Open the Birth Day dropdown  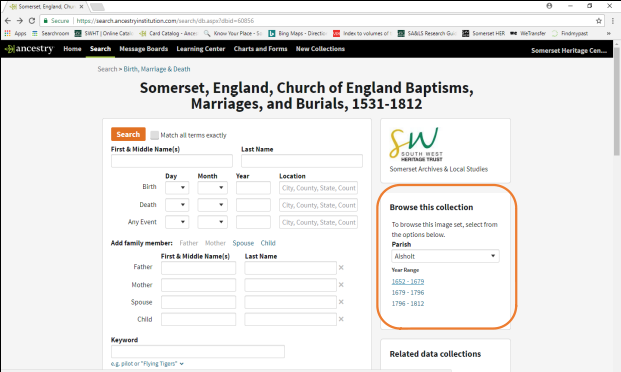[x=177, y=187]
